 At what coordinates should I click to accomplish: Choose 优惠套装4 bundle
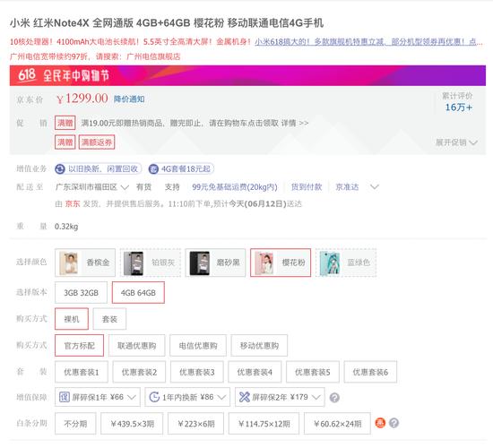(x=255, y=372)
